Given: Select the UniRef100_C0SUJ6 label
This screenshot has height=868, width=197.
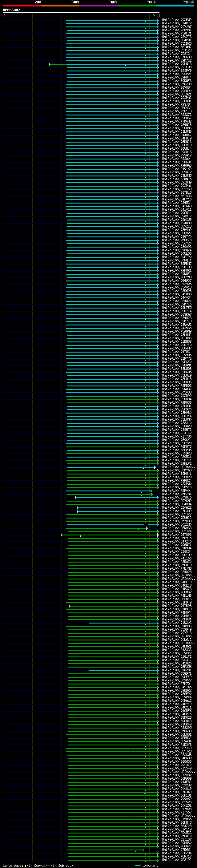Looking at the screenshot, I should pyautogui.click(x=177, y=498).
